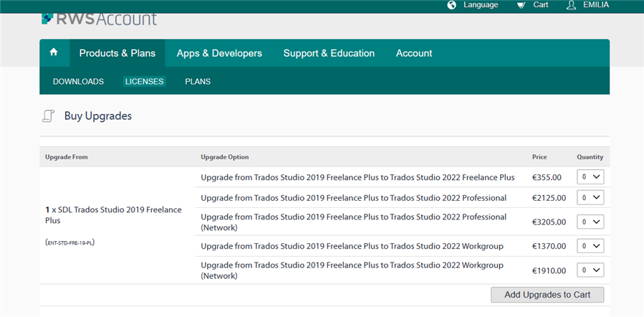The image size is (644, 317).
Task: Click the user profile icon beside EMILIA
Action: 572,5
